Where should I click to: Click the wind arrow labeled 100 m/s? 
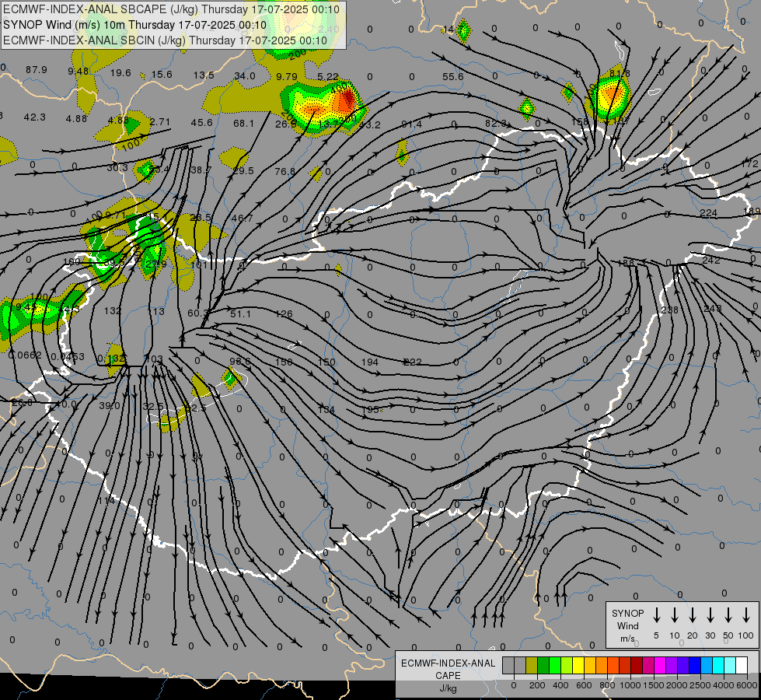coord(746,615)
